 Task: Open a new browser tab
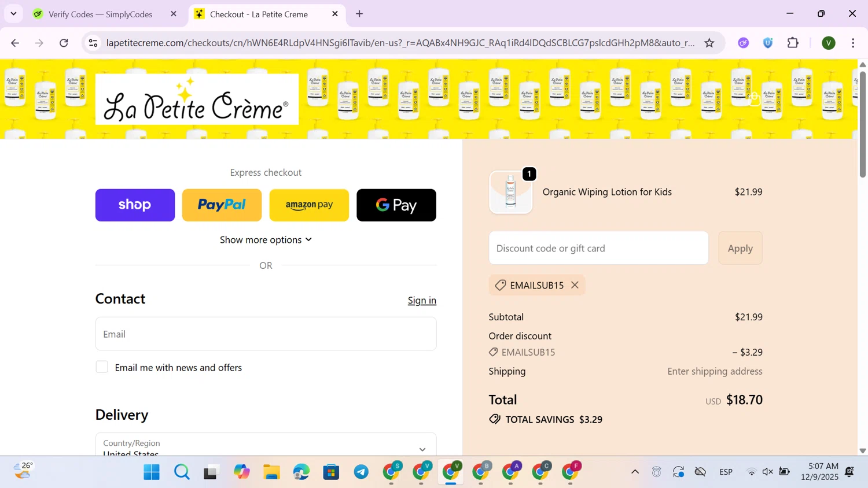(359, 14)
